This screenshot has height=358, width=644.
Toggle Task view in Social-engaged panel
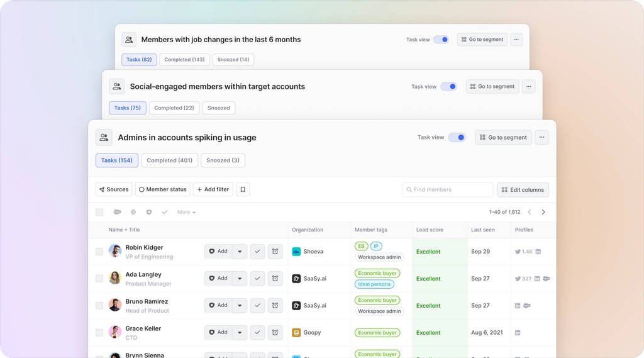(448, 86)
